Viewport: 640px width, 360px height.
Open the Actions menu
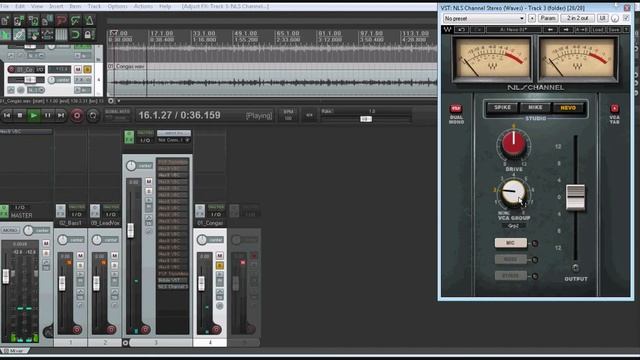point(143,6)
